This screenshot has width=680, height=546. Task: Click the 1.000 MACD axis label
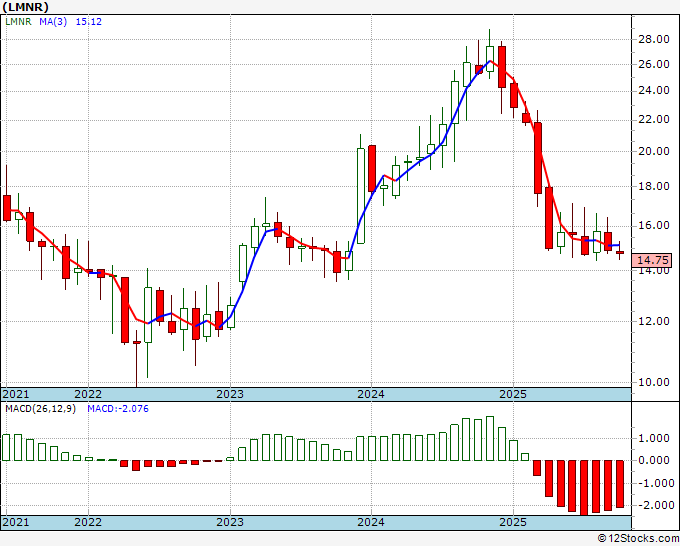(654, 438)
